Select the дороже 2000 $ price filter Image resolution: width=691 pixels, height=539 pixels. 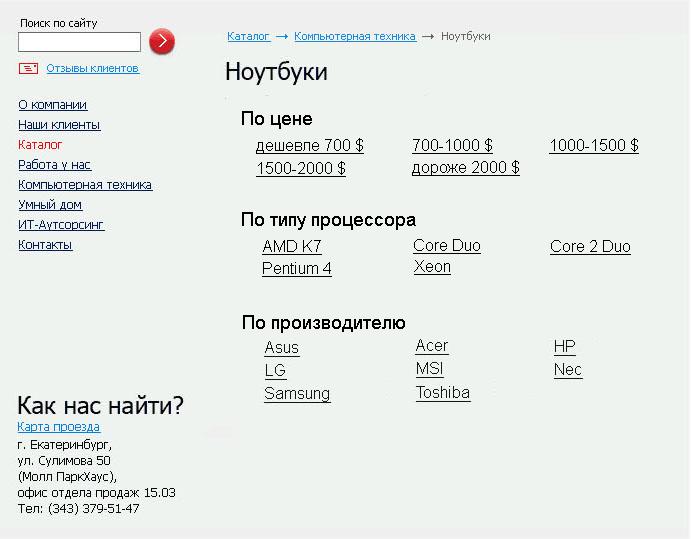point(466,168)
